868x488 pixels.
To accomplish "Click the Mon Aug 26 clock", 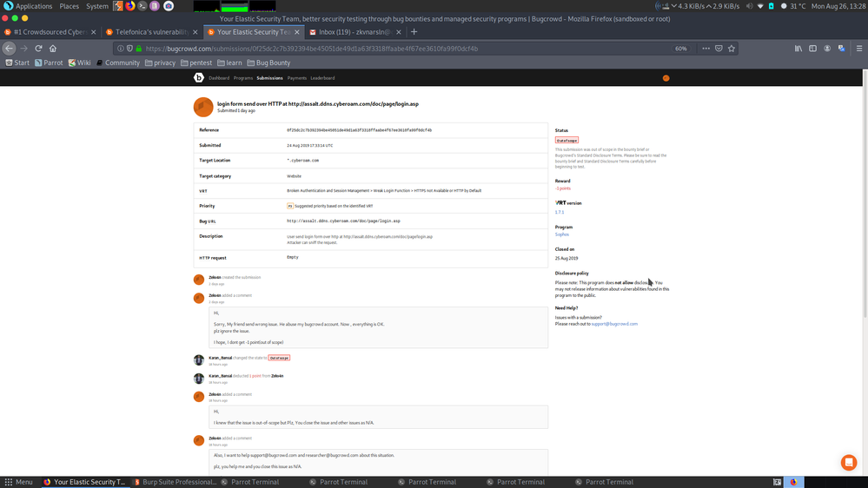I will 838,6.
